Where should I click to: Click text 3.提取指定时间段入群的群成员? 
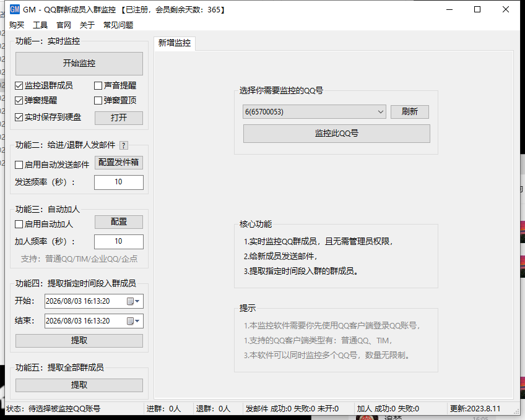pos(301,271)
